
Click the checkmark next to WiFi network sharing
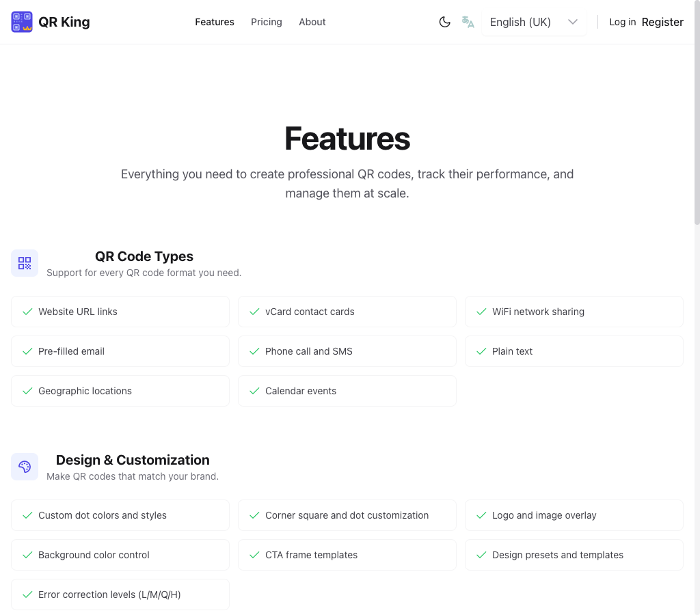(x=481, y=312)
